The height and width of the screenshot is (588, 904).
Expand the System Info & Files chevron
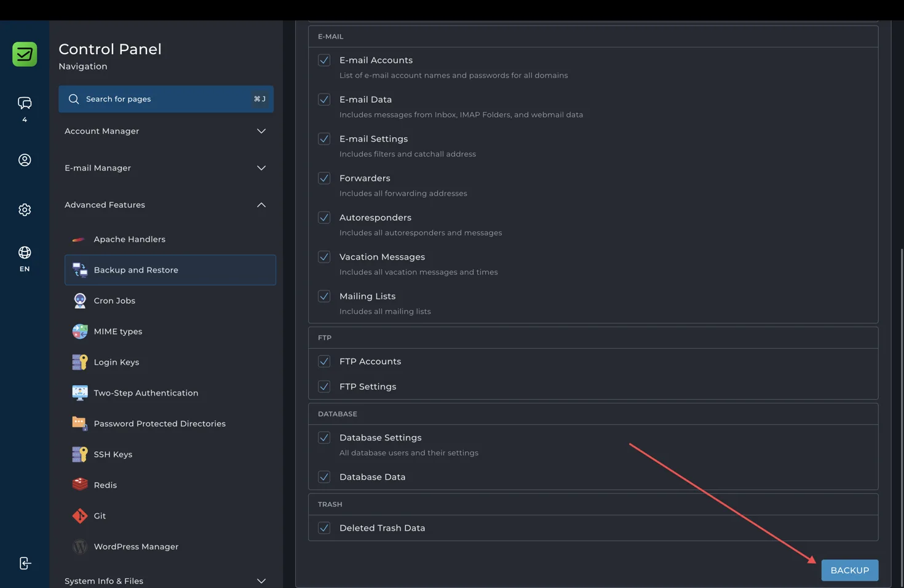(261, 581)
